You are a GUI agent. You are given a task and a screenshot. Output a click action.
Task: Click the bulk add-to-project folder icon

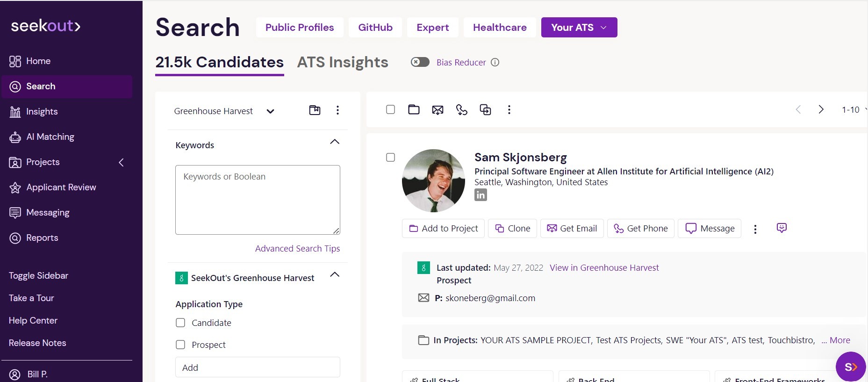coord(414,110)
